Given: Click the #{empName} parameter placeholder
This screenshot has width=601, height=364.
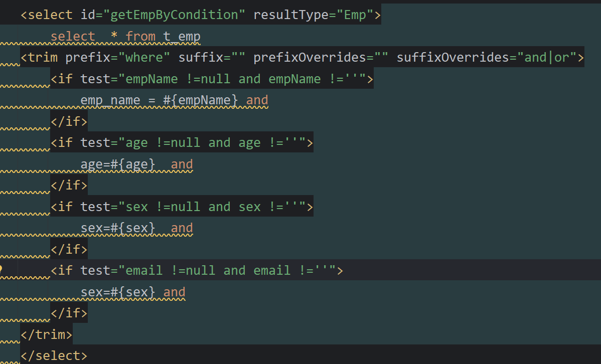Looking at the screenshot, I should coord(200,100).
